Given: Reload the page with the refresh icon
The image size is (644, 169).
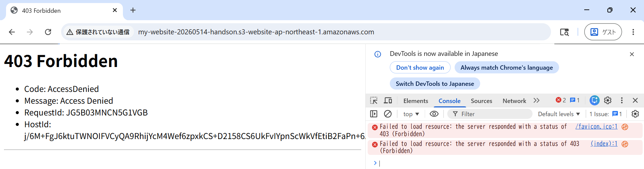Looking at the screenshot, I should [x=48, y=32].
